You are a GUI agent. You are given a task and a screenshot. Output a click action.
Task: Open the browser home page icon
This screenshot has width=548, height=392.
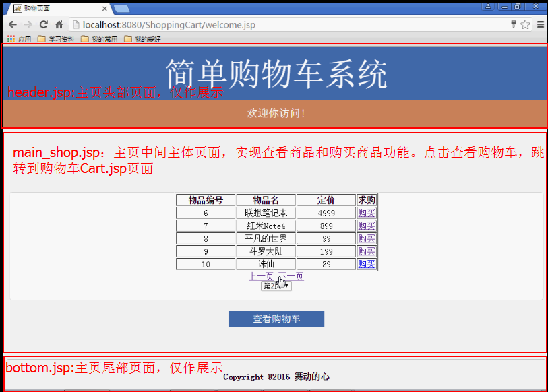[x=59, y=24]
